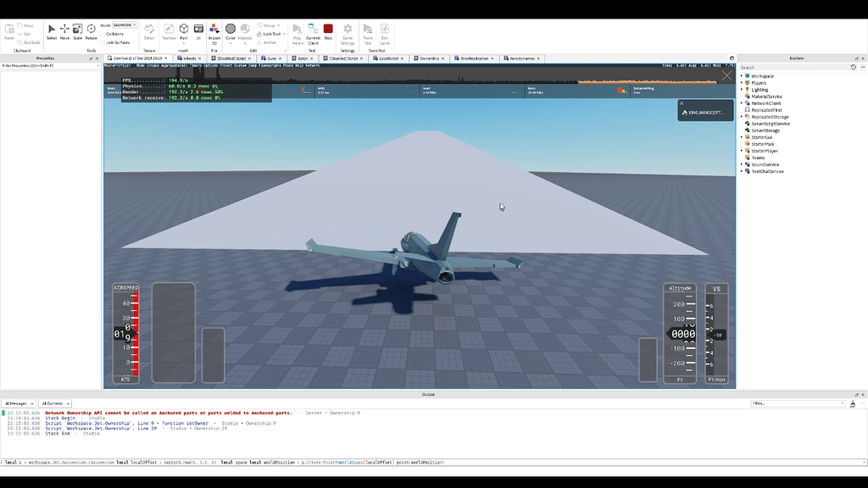Activate the Rotate tool
Screen dimensions: 868x488
point(92,28)
